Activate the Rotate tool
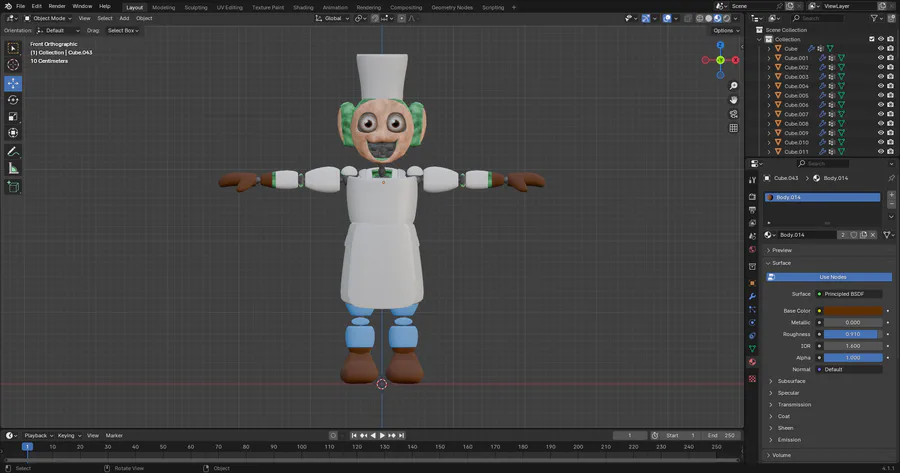Image resolution: width=900 pixels, height=473 pixels. (14, 100)
